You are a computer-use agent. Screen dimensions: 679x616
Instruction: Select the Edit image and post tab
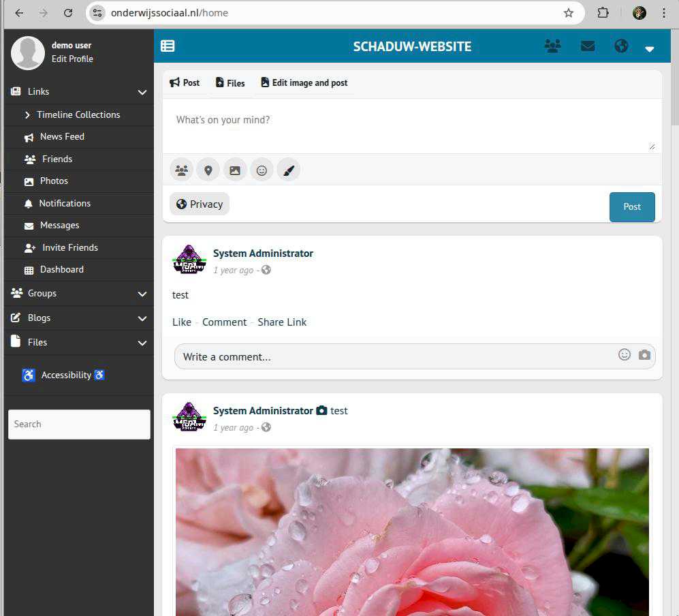304,83
